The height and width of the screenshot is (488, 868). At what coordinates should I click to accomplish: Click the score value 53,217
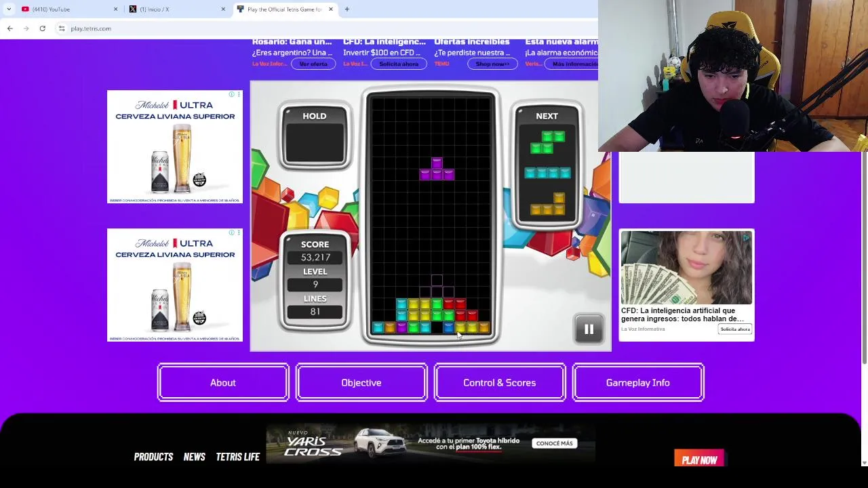pos(315,258)
